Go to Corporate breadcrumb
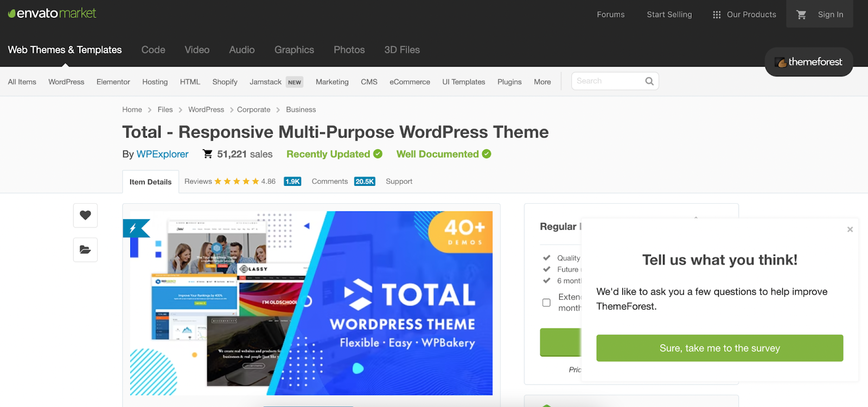868x407 pixels. coord(253,109)
